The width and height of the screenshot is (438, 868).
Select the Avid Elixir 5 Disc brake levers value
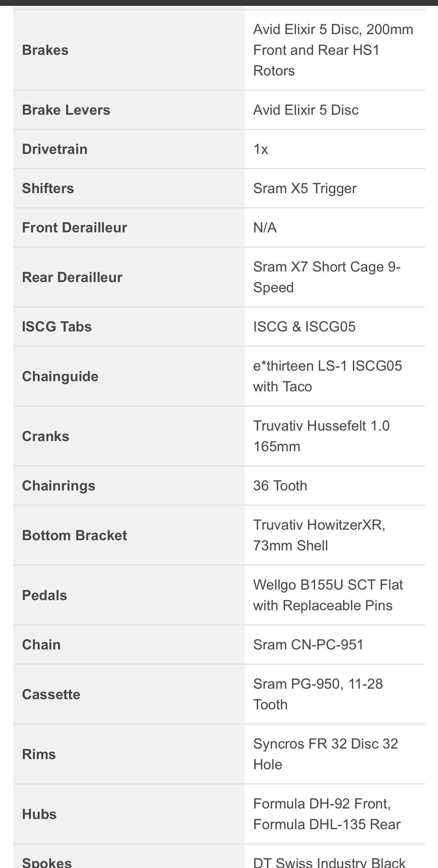pyautogui.click(x=306, y=110)
